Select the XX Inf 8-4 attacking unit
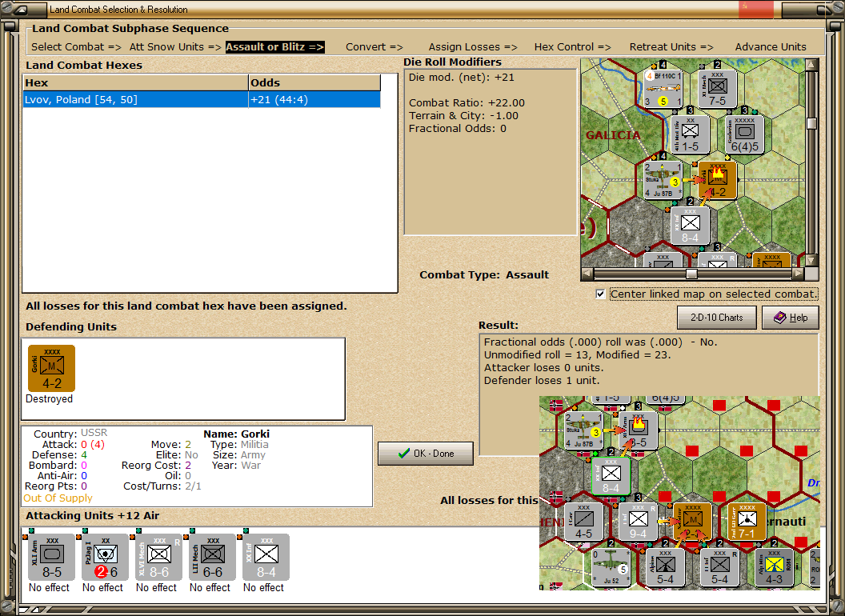845x616 pixels. (x=266, y=558)
